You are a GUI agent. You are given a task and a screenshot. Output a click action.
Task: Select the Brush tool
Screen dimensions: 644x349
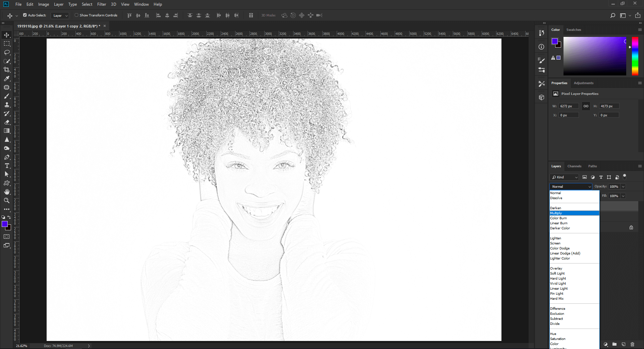point(6,96)
